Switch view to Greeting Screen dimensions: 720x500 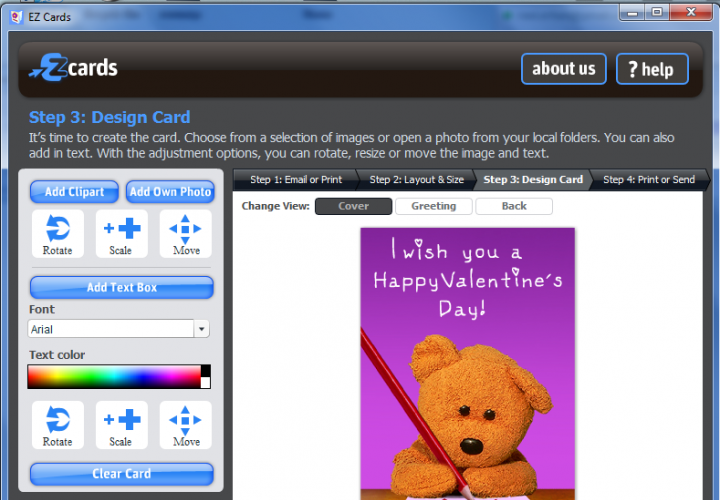[433, 206]
